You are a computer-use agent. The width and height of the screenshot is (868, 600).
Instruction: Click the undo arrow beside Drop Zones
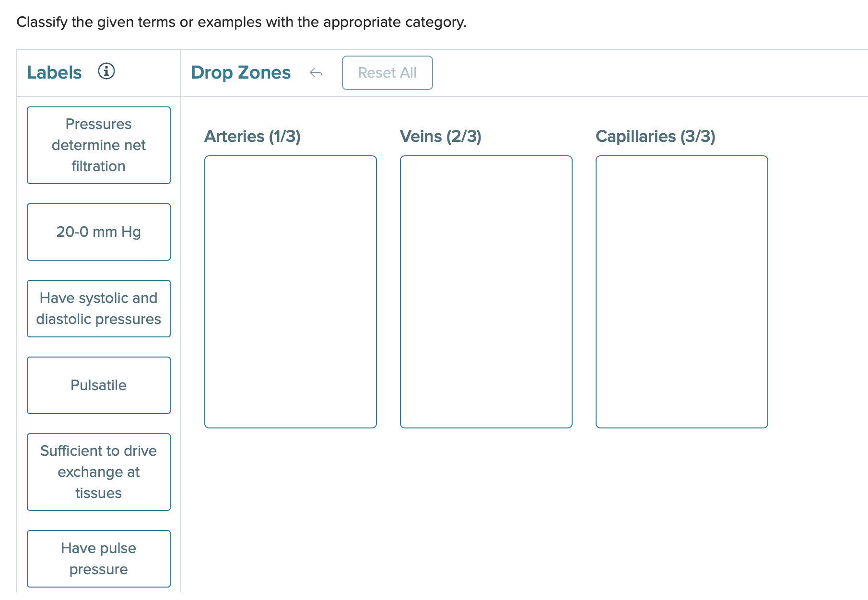(x=316, y=73)
